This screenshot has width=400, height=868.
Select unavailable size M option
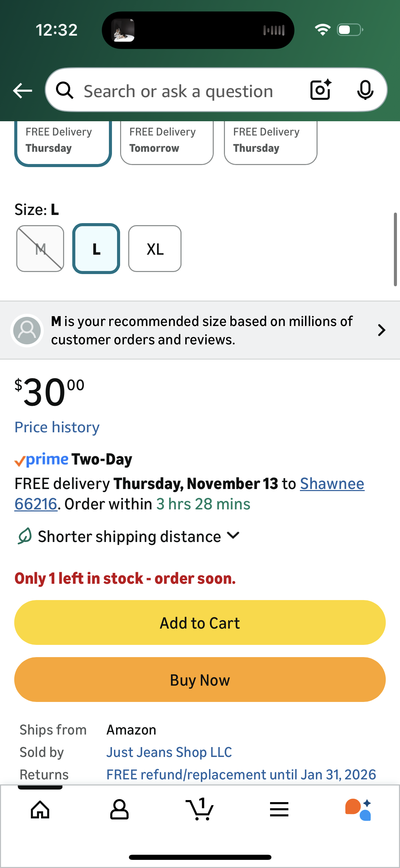tap(40, 249)
